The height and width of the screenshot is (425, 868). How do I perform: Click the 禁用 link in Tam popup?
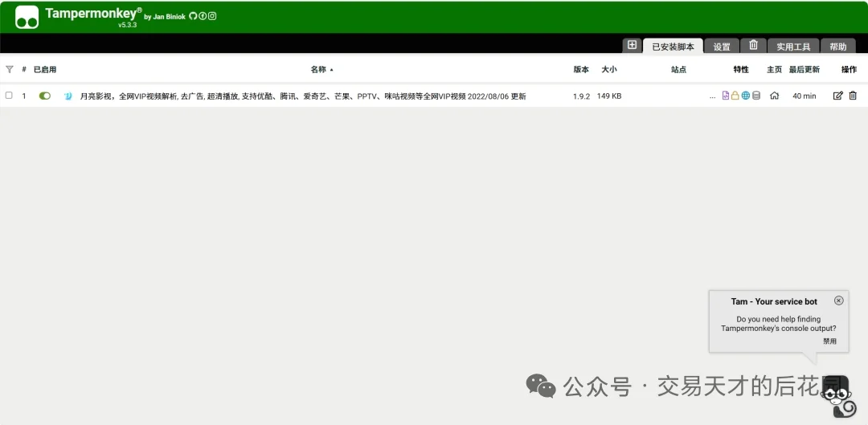point(829,341)
